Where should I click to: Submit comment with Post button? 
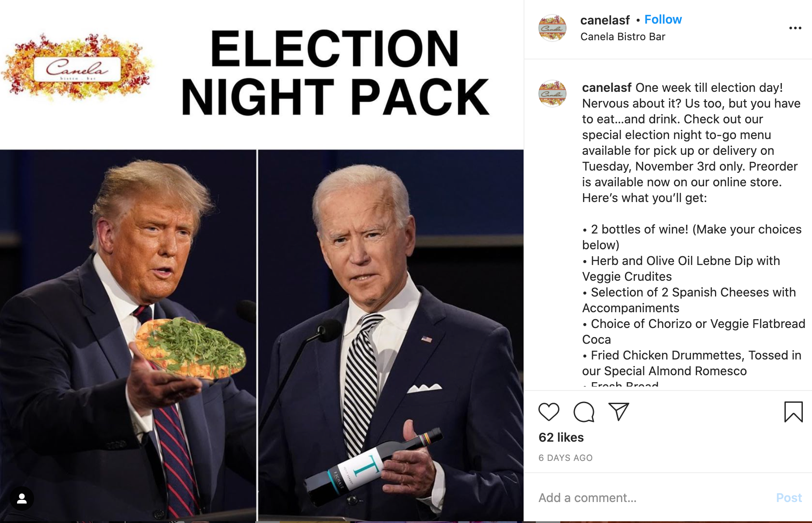789,498
